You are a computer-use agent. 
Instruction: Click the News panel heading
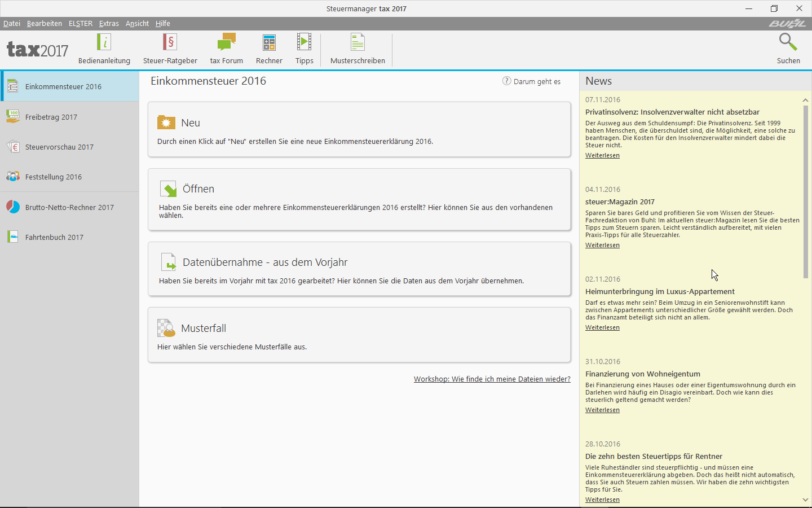[598, 81]
